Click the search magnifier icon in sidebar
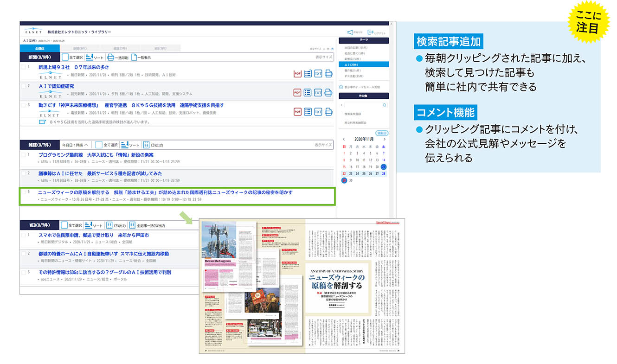The width and height of the screenshot is (617, 364). coord(384,105)
